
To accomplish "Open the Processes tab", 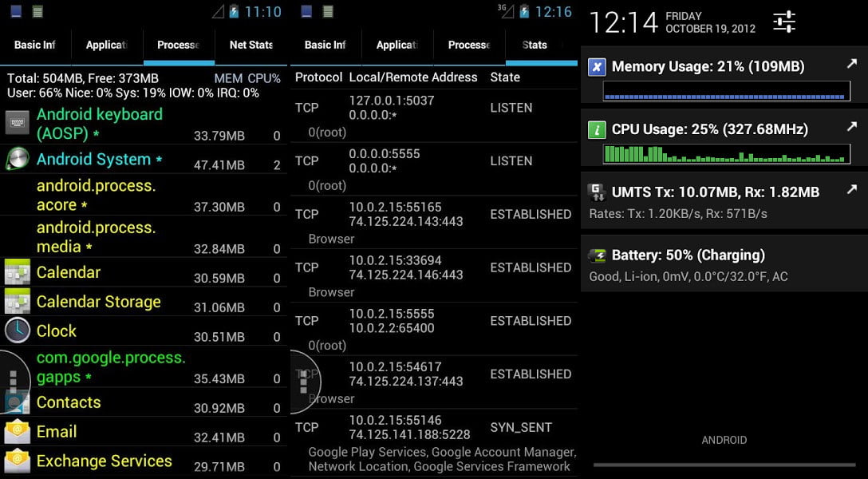I will click(x=179, y=46).
